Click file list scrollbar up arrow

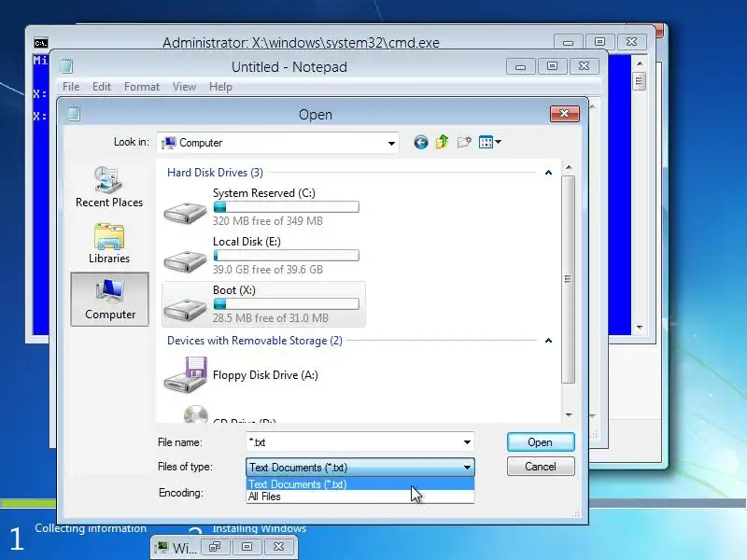pos(569,168)
